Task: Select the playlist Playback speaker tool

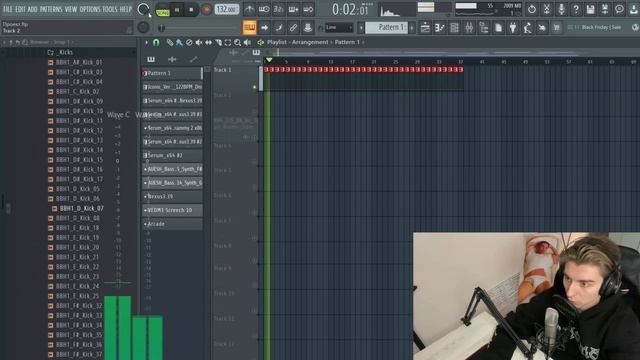Action: [247, 42]
